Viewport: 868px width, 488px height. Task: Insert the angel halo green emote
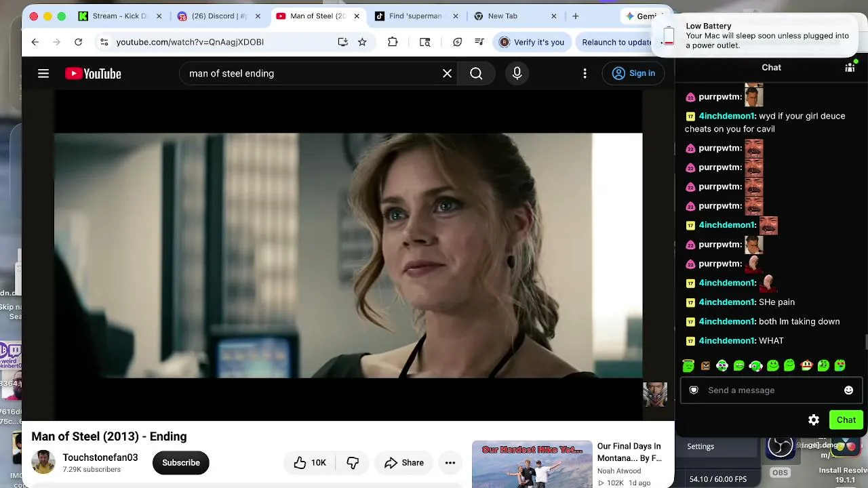(688, 365)
